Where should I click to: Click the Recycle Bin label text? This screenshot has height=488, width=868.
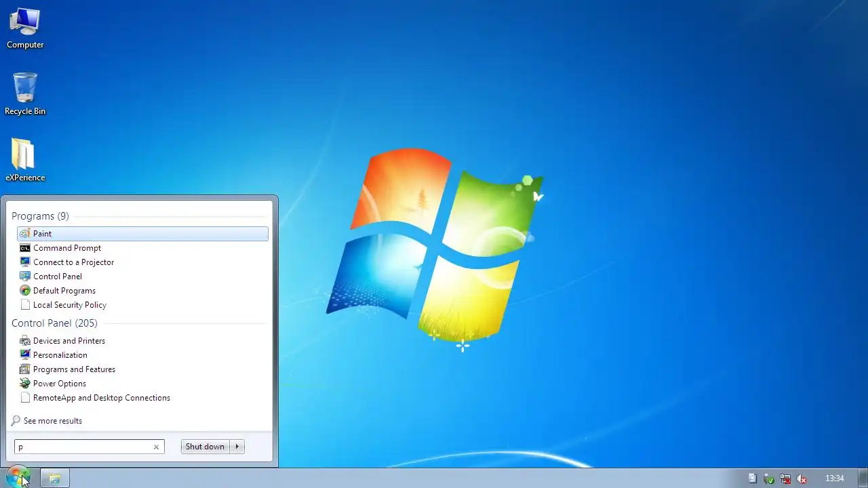click(x=25, y=111)
